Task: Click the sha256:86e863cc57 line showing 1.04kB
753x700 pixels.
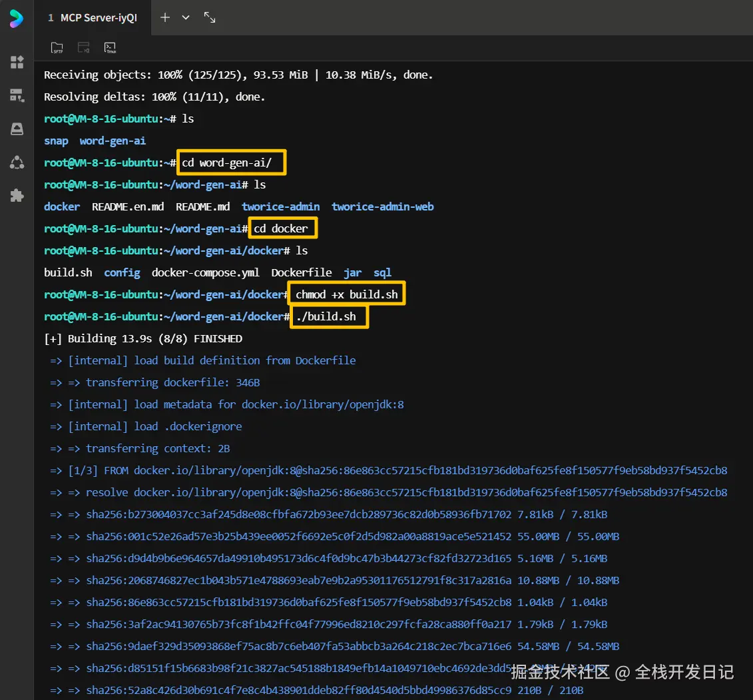Action: click(328, 603)
